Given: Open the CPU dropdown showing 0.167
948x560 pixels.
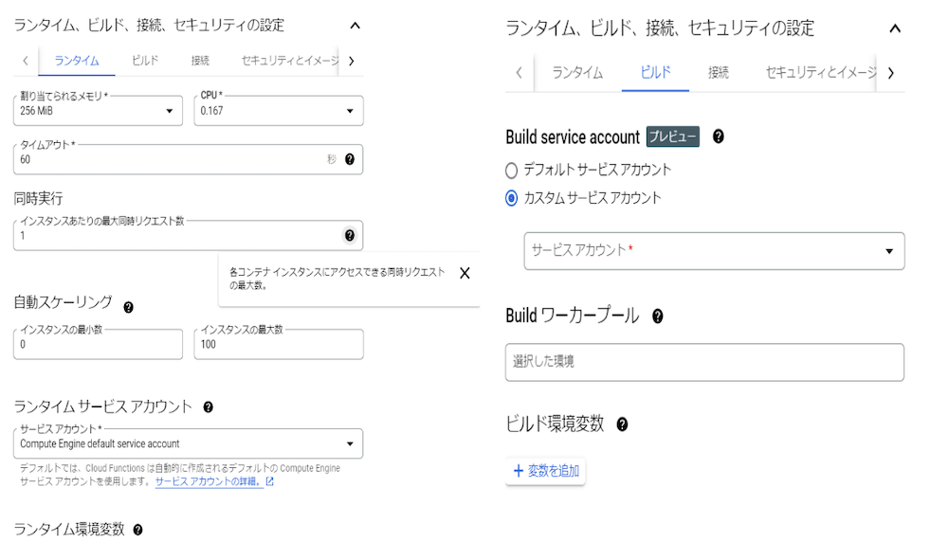Looking at the screenshot, I should (x=279, y=111).
